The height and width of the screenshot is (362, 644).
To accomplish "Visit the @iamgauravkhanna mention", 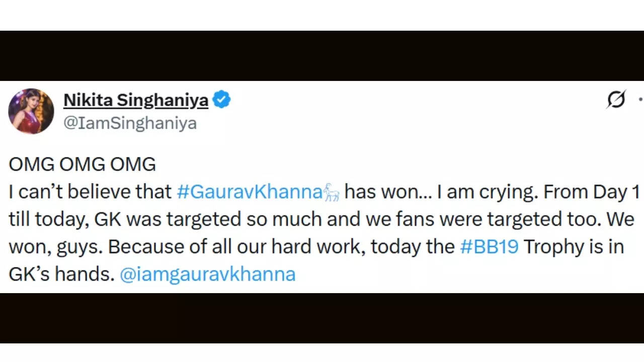I will (207, 274).
